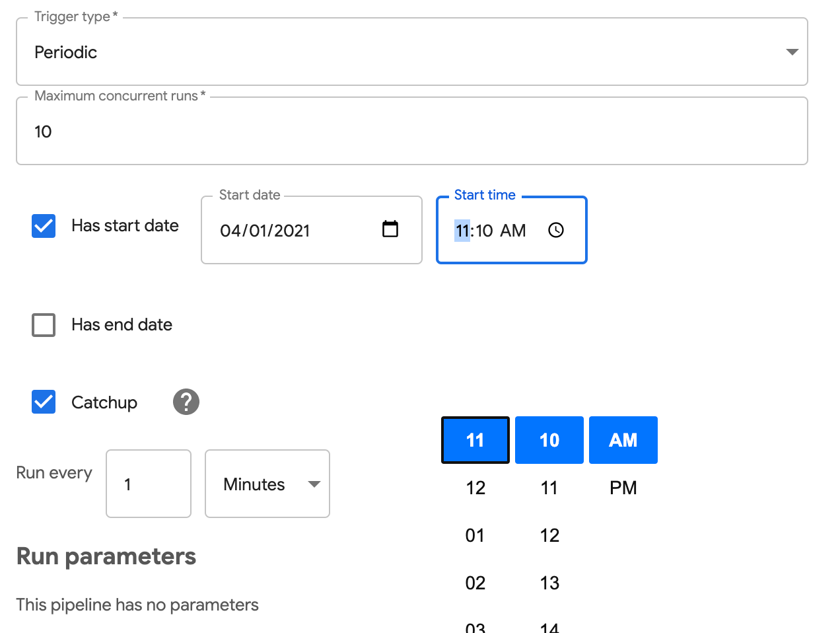
Task: Pick hour 02 in the hours column
Action: tap(475, 583)
